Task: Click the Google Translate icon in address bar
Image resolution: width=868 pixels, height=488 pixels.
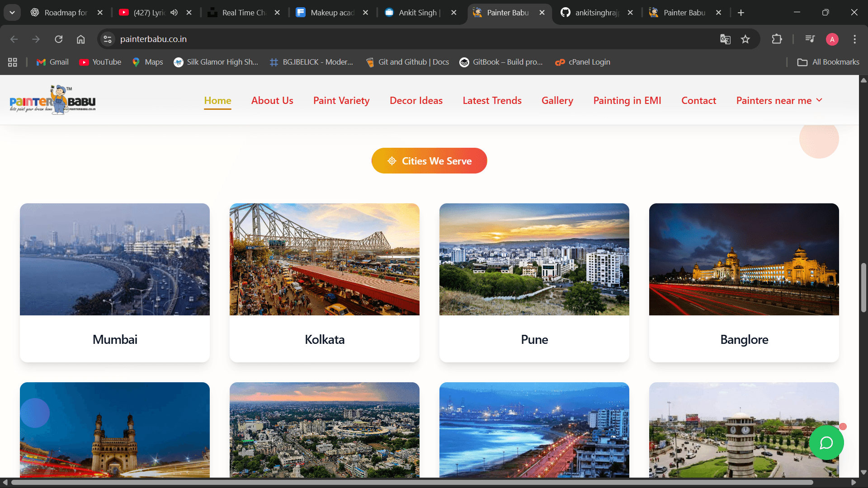Action: pyautogui.click(x=725, y=39)
